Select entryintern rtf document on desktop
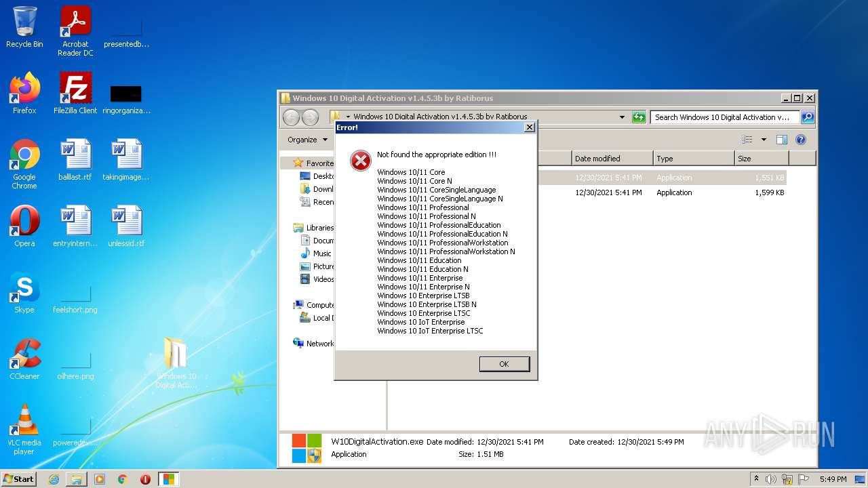Screen dimensions: 868x488 coord(75,226)
